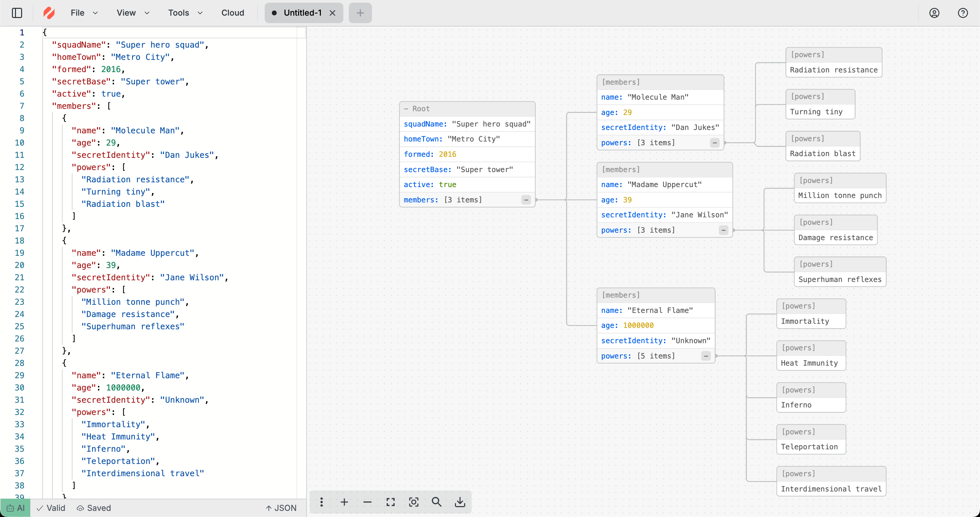Image resolution: width=980 pixels, height=517 pixels.
Task: Select the zoom out tool
Action: (x=367, y=502)
